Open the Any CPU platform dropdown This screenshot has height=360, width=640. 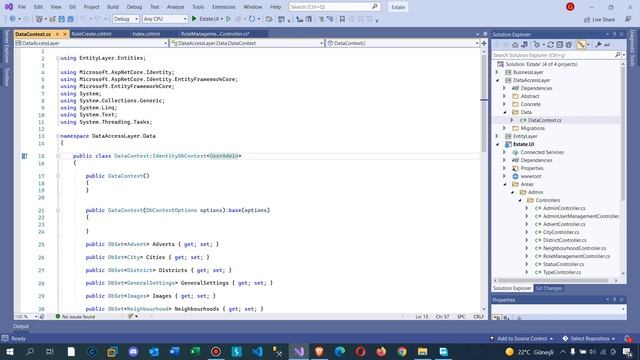coord(165,19)
